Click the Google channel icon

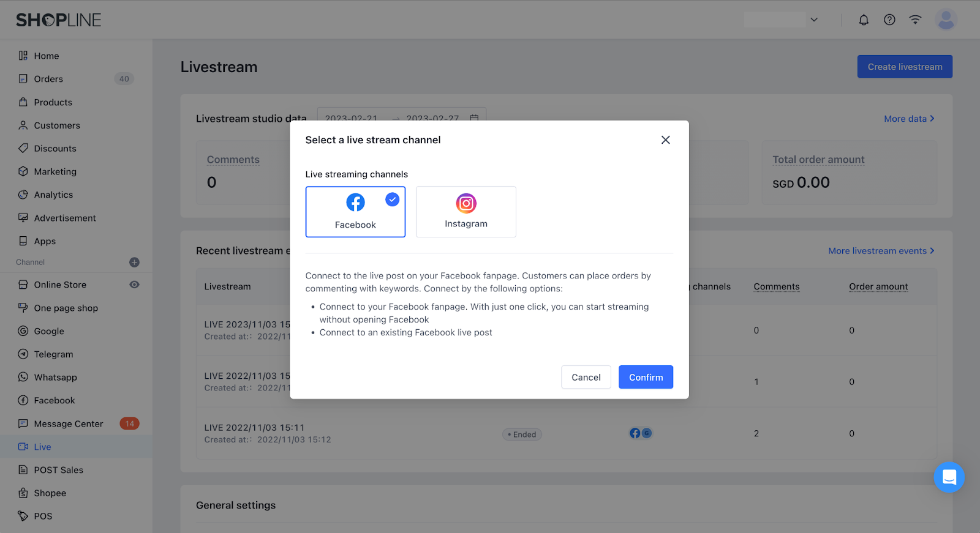pos(23,331)
